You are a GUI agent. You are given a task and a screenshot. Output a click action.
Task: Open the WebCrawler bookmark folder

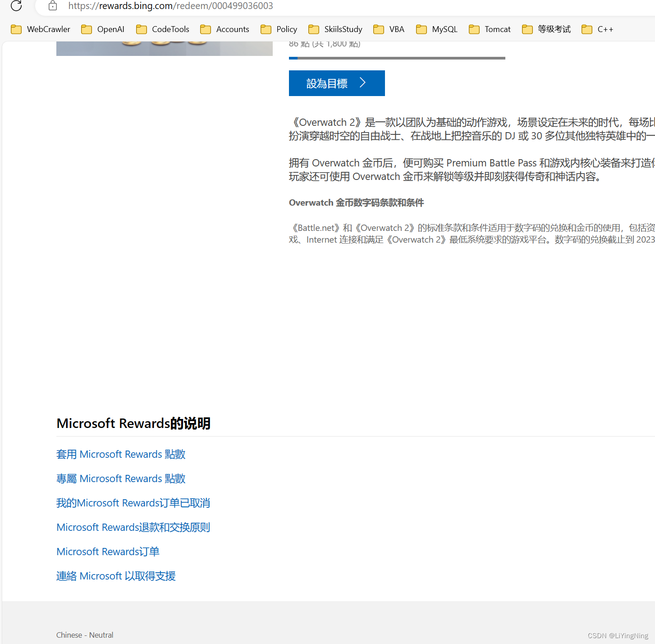41,29
